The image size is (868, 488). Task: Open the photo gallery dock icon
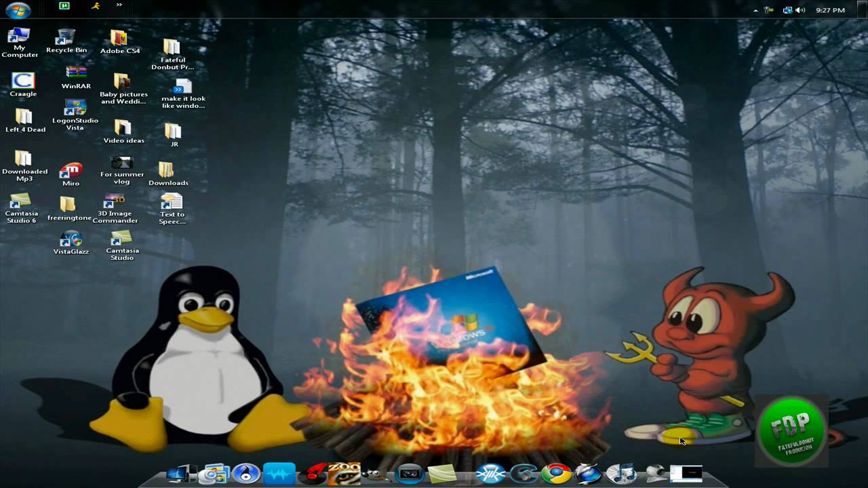coord(216,474)
